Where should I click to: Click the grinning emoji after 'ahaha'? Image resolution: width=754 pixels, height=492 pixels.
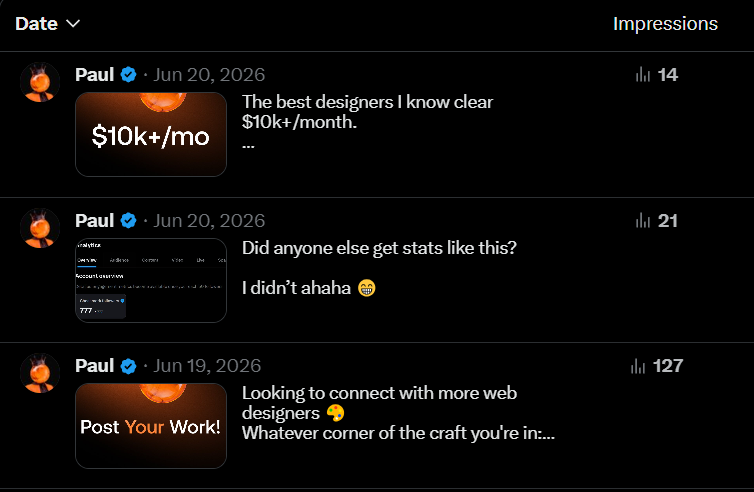(366, 288)
